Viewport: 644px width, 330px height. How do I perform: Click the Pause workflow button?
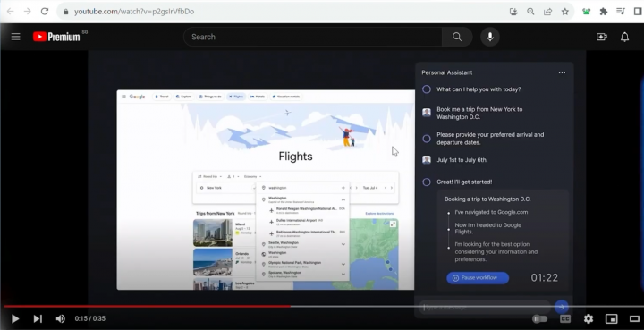(478, 278)
